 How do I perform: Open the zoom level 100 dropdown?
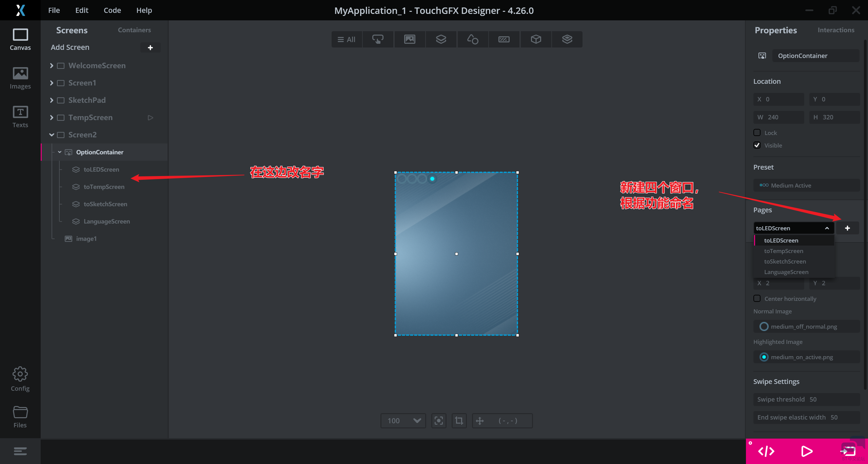click(x=403, y=421)
